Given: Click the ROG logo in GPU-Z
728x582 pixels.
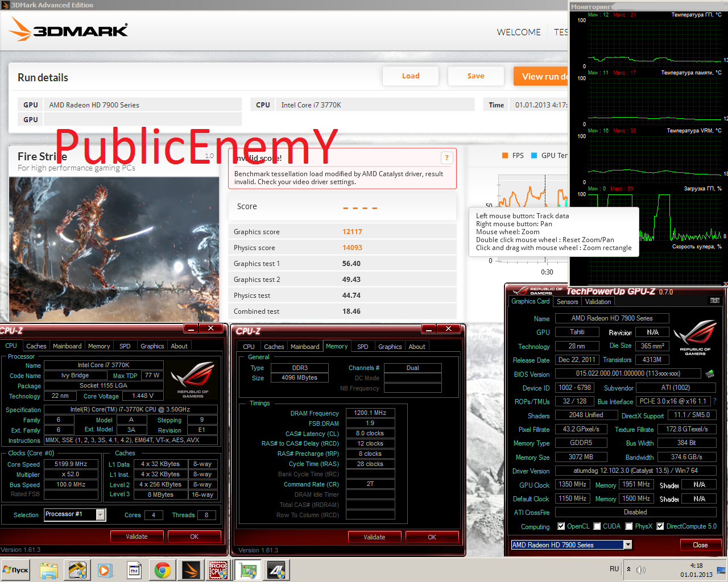Looking at the screenshot, I should 695,338.
